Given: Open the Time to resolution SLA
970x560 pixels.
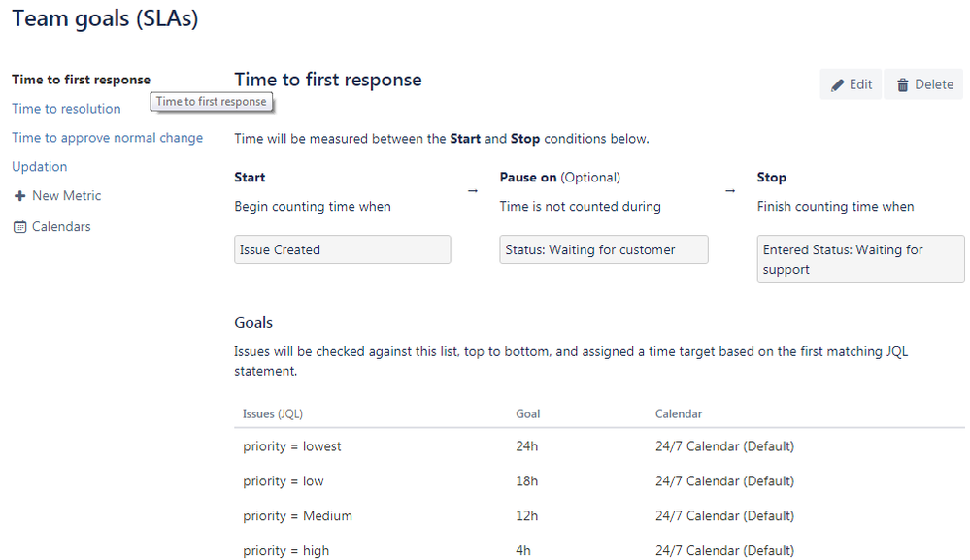Looking at the screenshot, I should pyautogui.click(x=66, y=109).
